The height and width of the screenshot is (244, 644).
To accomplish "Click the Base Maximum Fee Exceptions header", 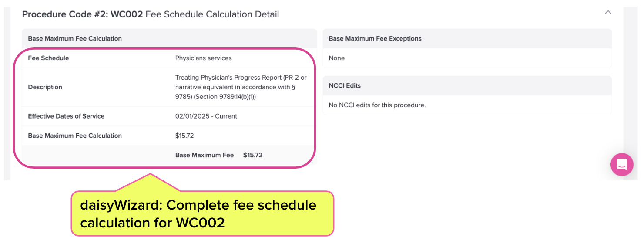I will pos(375,38).
